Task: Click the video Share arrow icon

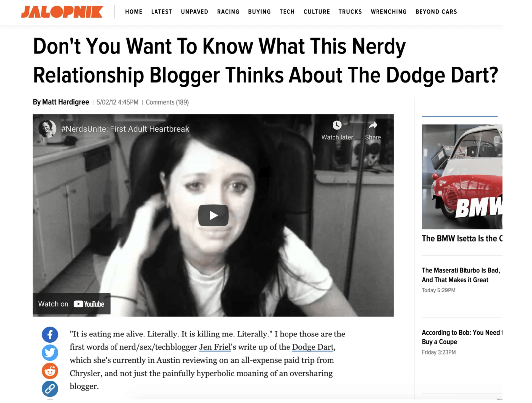Action: (x=373, y=125)
